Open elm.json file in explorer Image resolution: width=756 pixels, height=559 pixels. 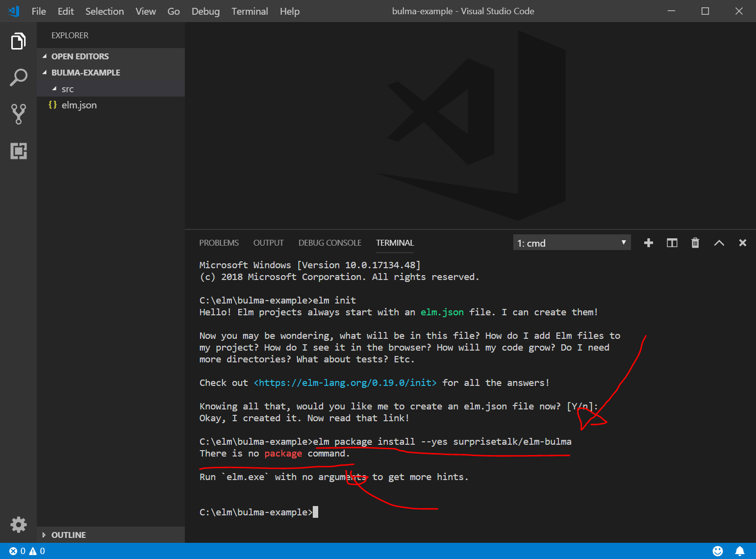[111, 105]
